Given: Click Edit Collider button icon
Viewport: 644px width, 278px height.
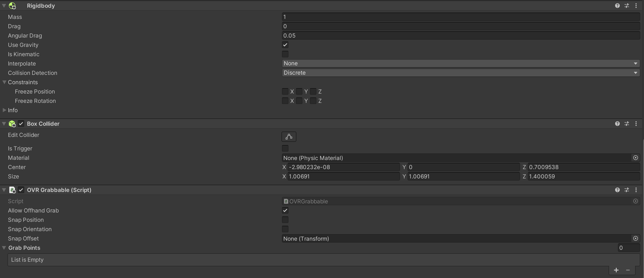Looking at the screenshot, I should point(289,137).
